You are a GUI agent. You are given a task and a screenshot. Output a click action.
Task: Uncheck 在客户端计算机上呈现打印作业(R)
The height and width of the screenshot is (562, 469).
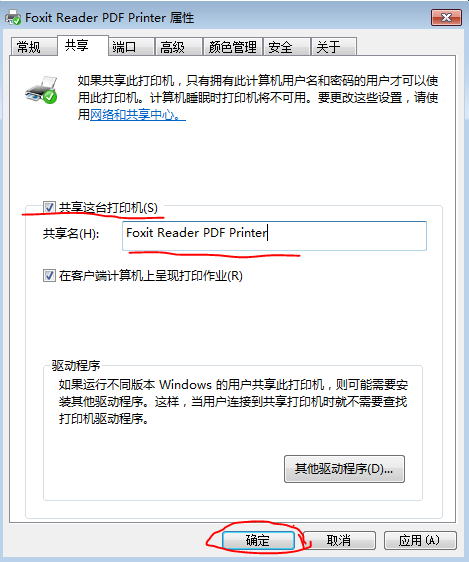pyautogui.click(x=49, y=276)
